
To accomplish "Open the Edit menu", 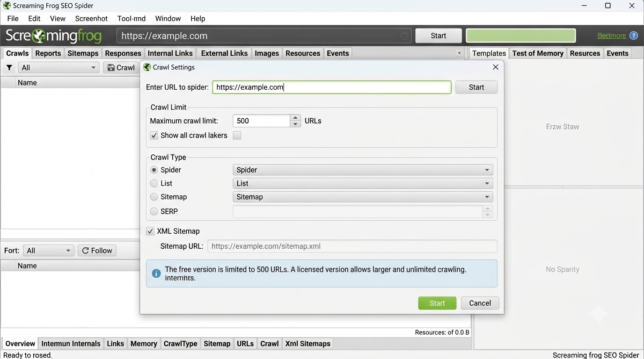I will click(34, 19).
